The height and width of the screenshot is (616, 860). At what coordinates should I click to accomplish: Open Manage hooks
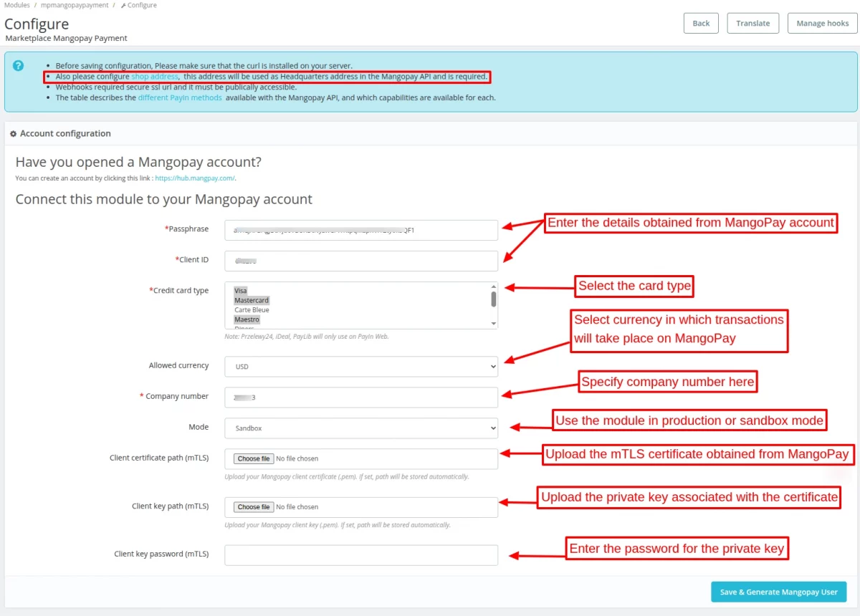(x=822, y=23)
